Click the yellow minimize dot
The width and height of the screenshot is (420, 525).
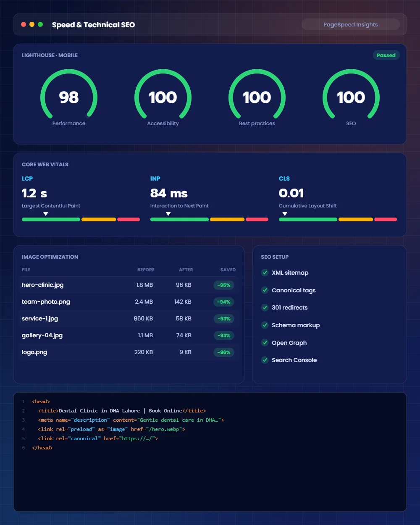coord(32,24)
